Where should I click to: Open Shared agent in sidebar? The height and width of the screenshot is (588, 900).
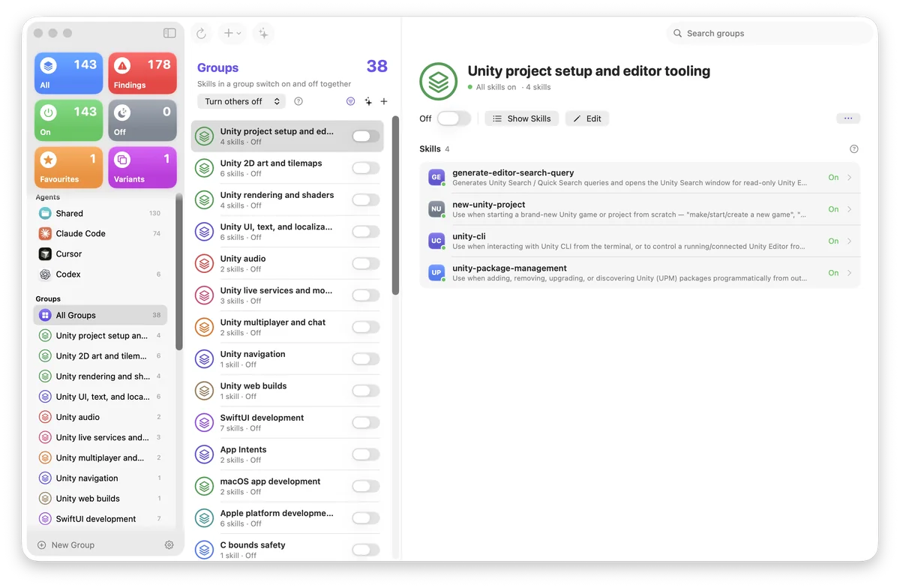100,213
